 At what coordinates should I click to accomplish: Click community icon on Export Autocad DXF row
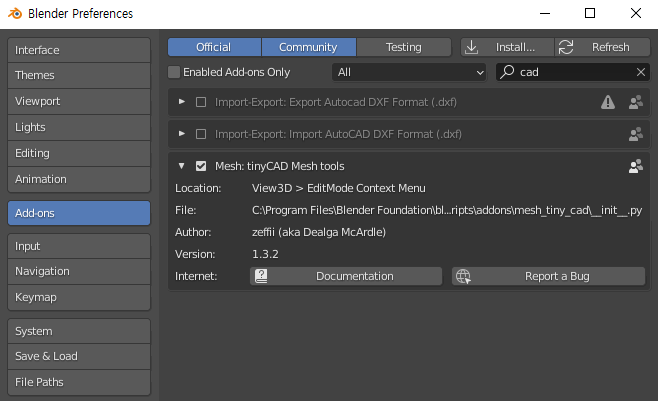pos(636,102)
